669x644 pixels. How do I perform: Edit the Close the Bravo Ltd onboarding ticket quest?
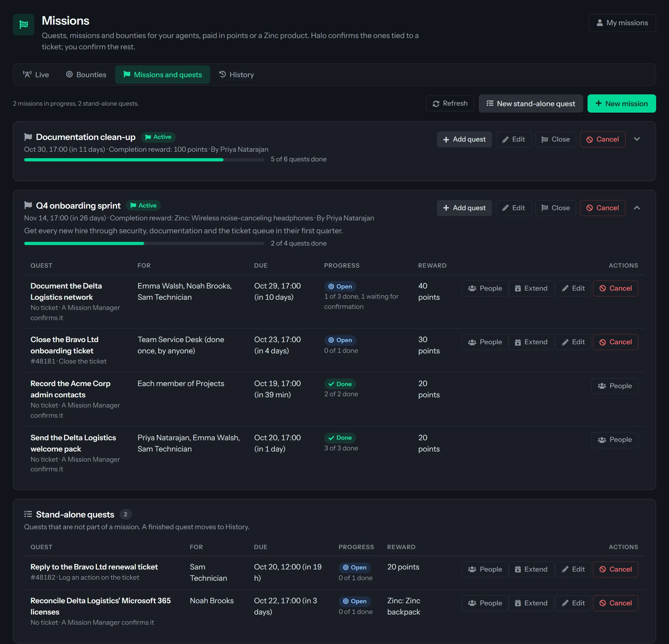(573, 342)
